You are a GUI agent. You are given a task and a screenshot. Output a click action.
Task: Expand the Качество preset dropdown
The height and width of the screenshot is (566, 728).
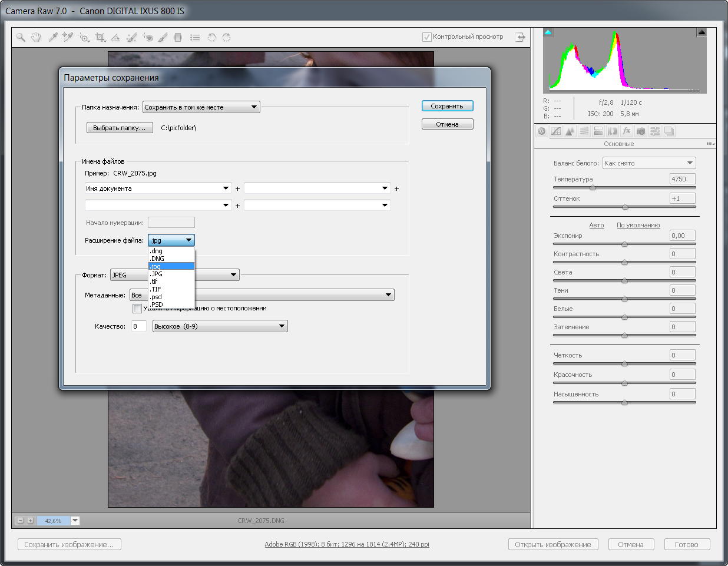coord(220,326)
